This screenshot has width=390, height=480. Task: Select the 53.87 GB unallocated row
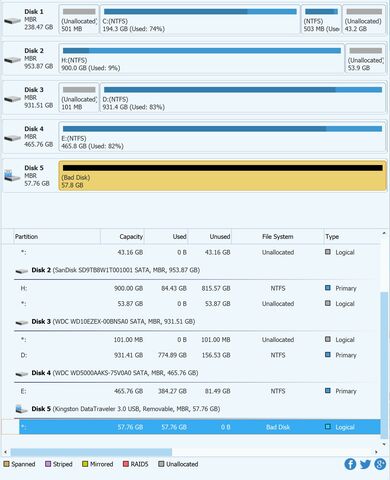(x=197, y=304)
